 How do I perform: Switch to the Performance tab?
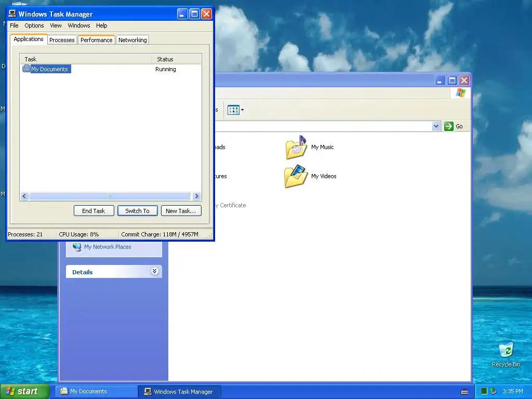pyautogui.click(x=96, y=40)
